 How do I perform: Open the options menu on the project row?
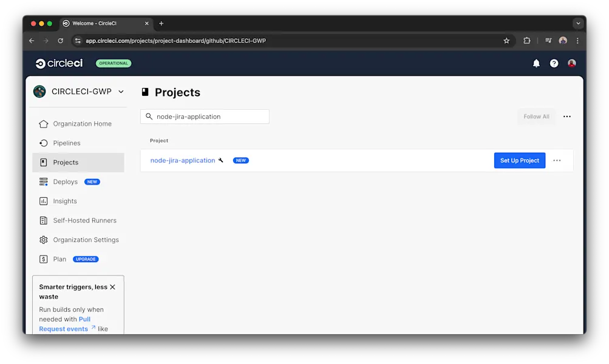tap(557, 160)
